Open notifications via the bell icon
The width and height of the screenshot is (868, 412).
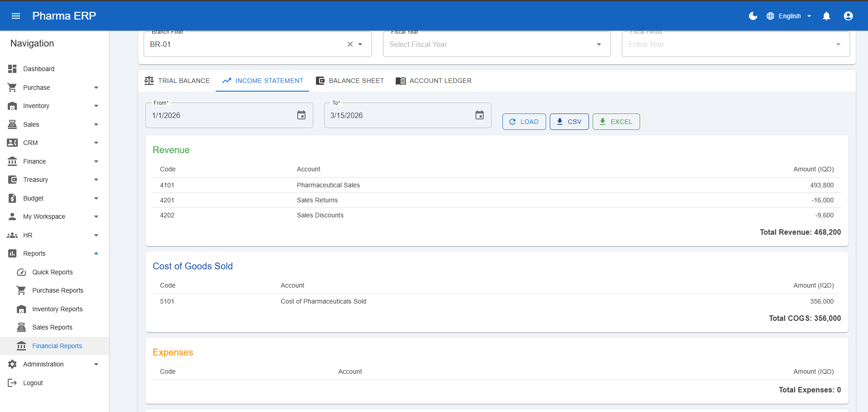826,15
